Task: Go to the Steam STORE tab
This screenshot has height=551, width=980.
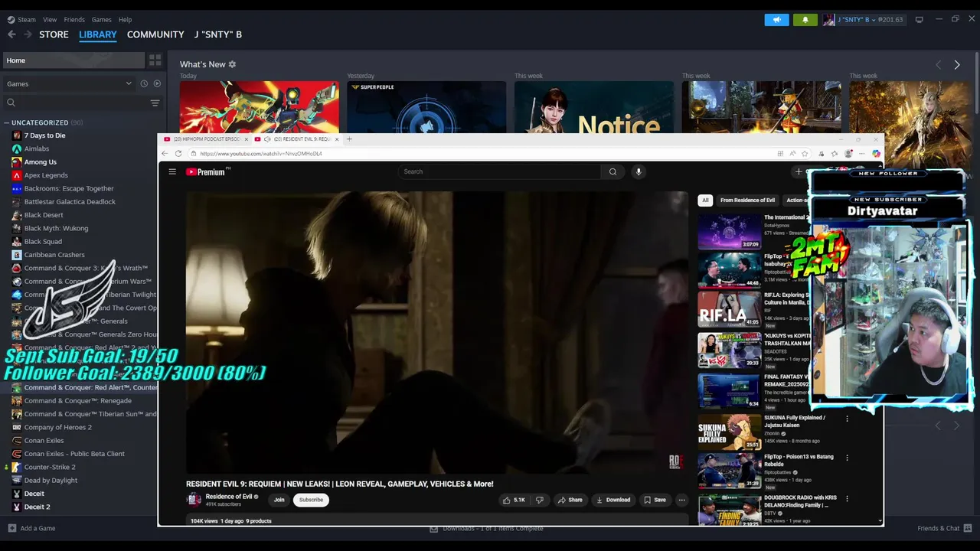Action: (x=54, y=34)
